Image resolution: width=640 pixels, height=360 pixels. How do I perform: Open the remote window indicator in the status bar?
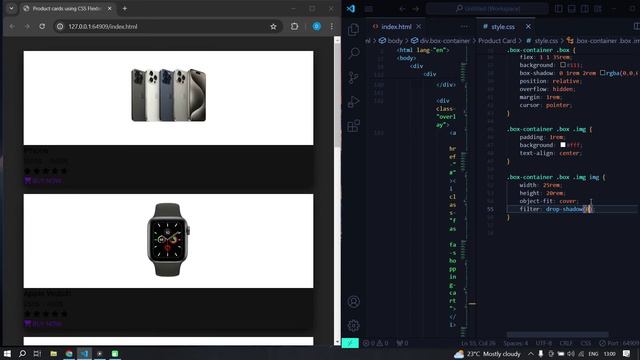tap(350, 343)
